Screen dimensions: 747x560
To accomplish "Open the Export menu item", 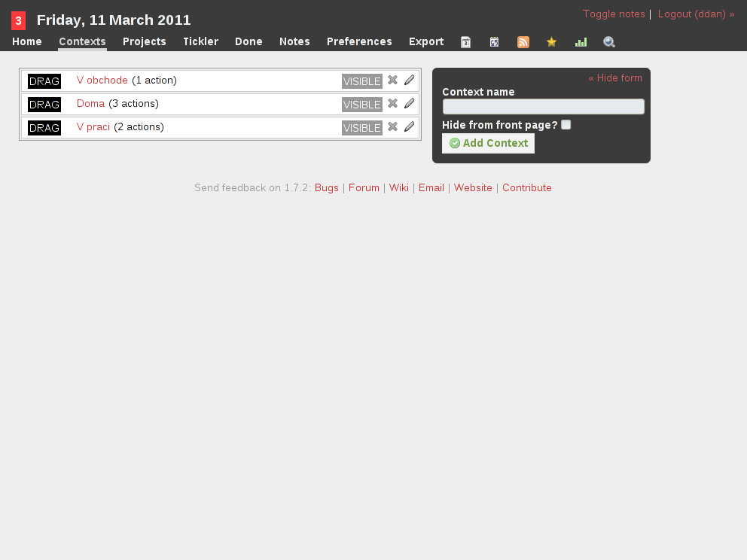I will tap(426, 41).
